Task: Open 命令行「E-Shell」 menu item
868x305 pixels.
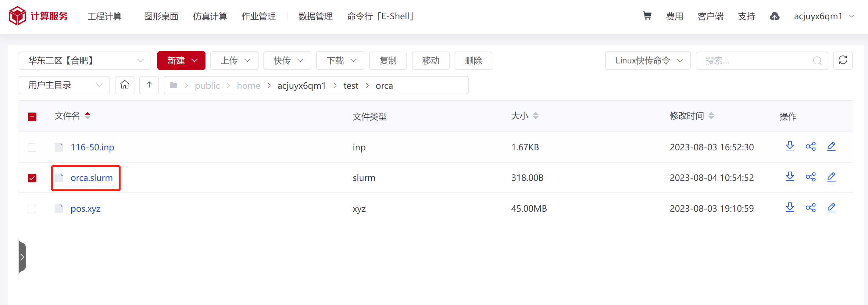Action: coord(380,16)
